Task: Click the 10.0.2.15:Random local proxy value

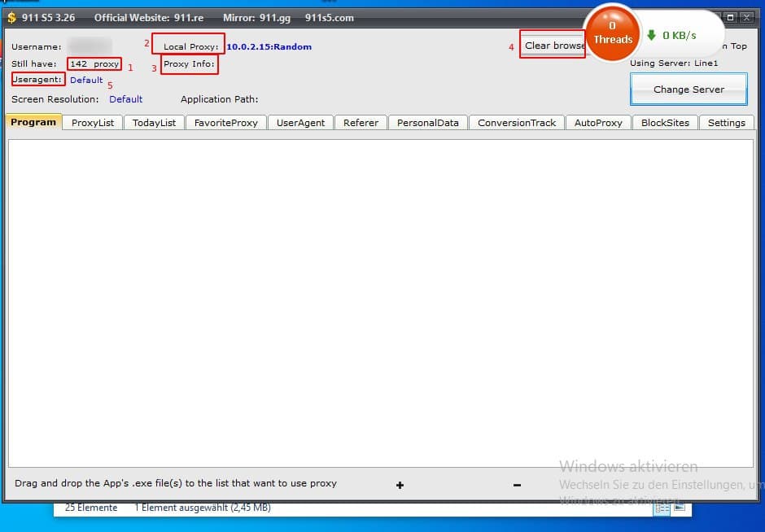Action: [269, 47]
